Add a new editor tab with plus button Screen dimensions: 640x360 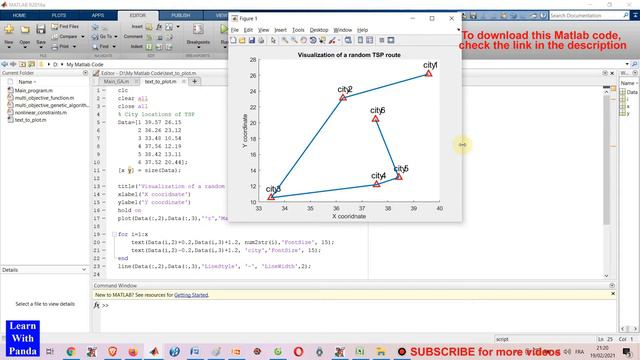pos(194,82)
